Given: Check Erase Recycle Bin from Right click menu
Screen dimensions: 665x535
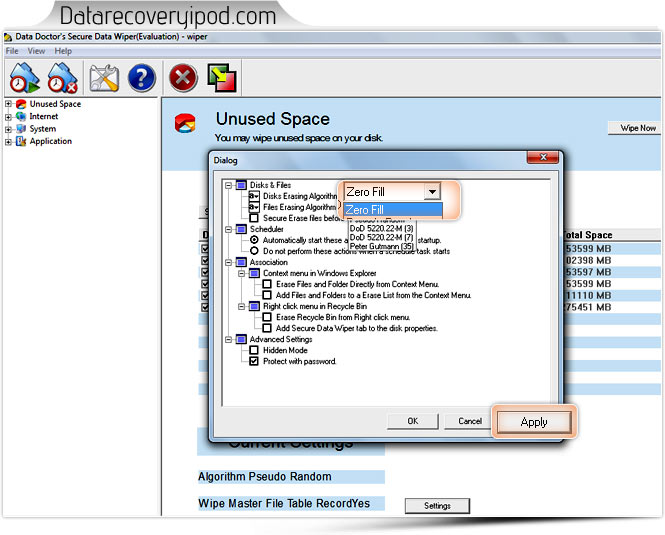Looking at the screenshot, I should (267, 317).
